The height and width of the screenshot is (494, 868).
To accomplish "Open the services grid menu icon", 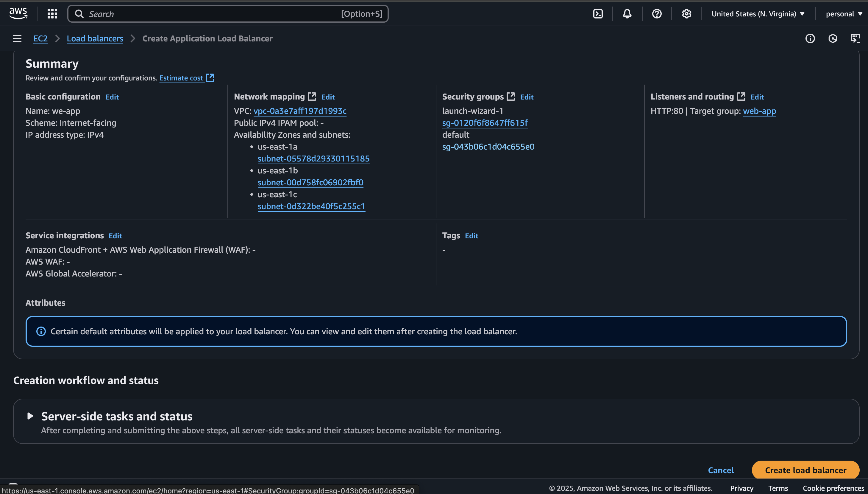I will tap(52, 14).
